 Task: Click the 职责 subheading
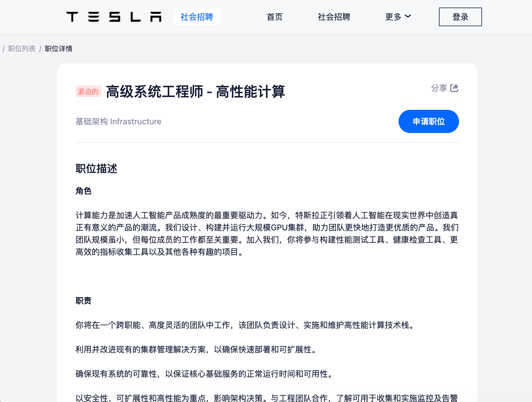coord(83,301)
